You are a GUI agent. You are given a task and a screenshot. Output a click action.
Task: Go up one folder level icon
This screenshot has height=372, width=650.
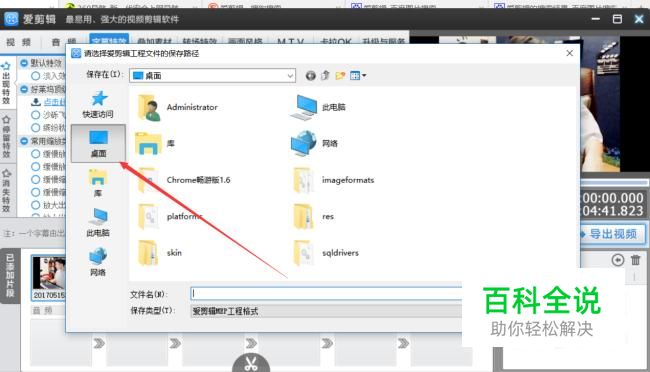point(325,75)
